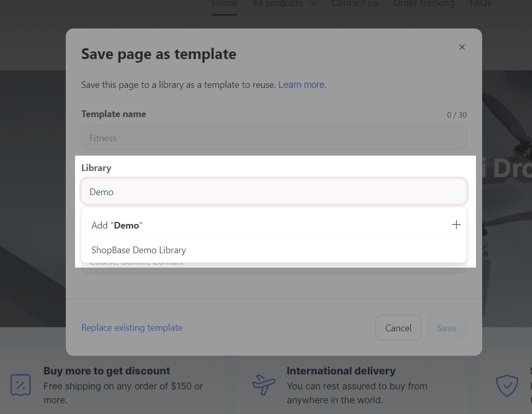
Task: Click Replace existing template link
Action: click(x=132, y=328)
